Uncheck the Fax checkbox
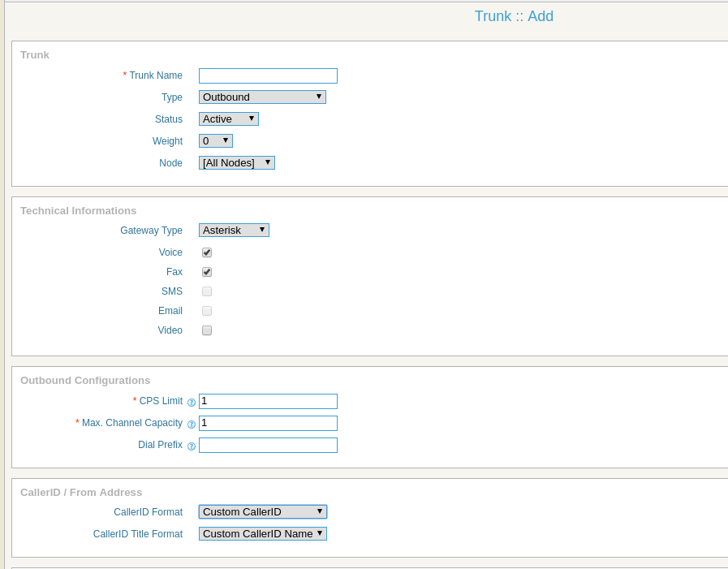 click(207, 272)
